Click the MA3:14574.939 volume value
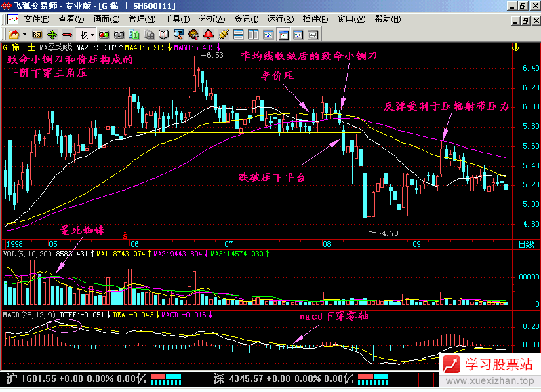Image resolution: width=541 pixels, height=392 pixels. (x=237, y=254)
